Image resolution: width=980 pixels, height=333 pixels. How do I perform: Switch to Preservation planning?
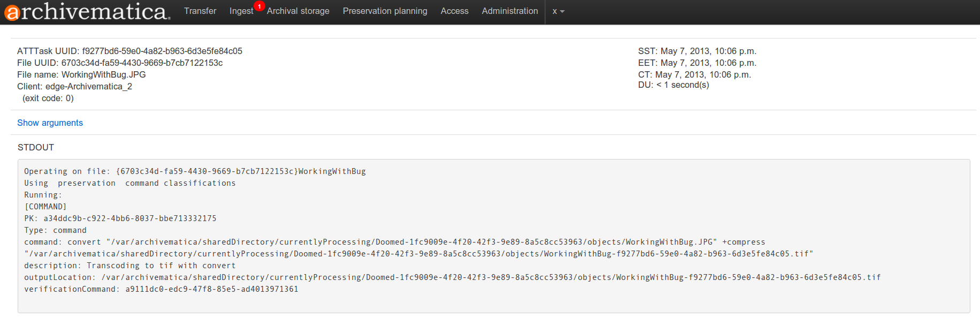coord(385,11)
